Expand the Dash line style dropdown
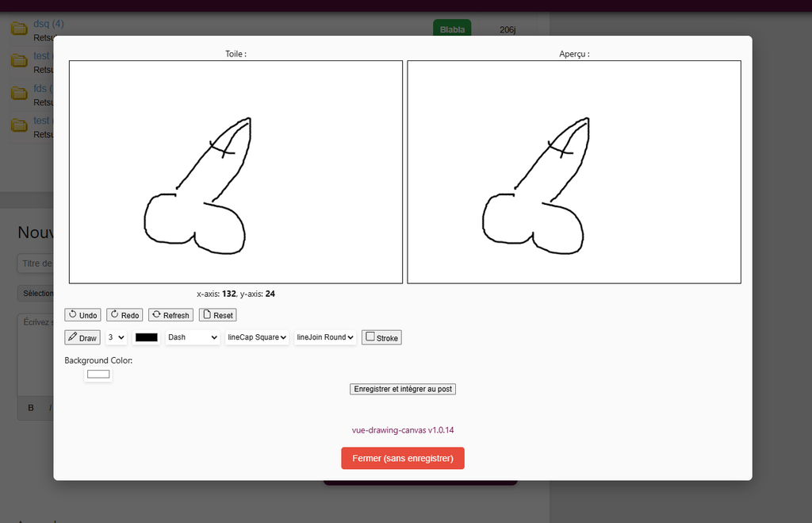This screenshot has width=812, height=523. click(193, 337)
